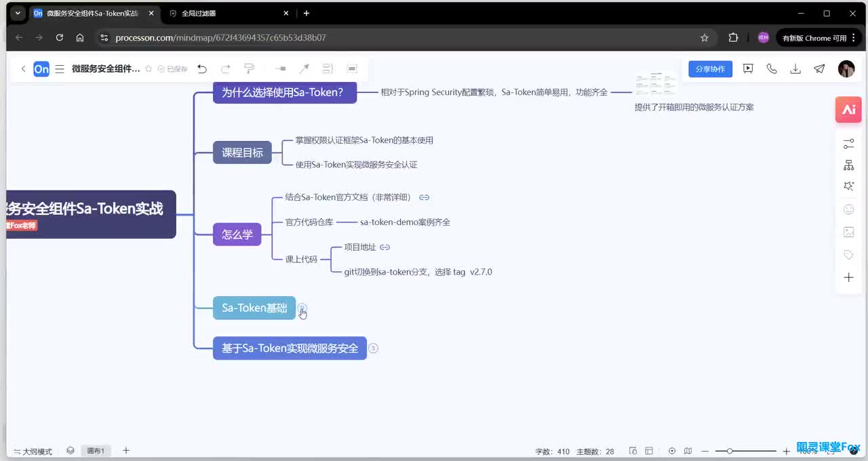868x461 pixels.
Task: Click the 分享协作 share button
Action: (710, 69)
